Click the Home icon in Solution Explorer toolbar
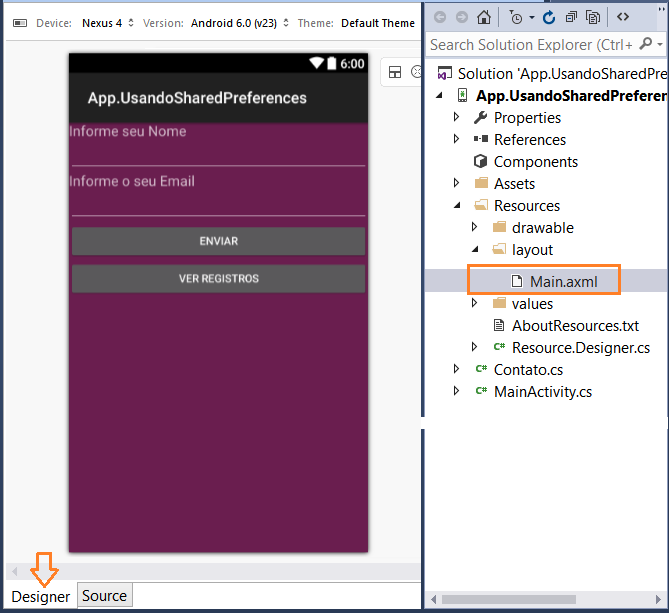Image resolution: width=669 pixels, height=614 pixels. pyautogui.click(x=483, y=17)
